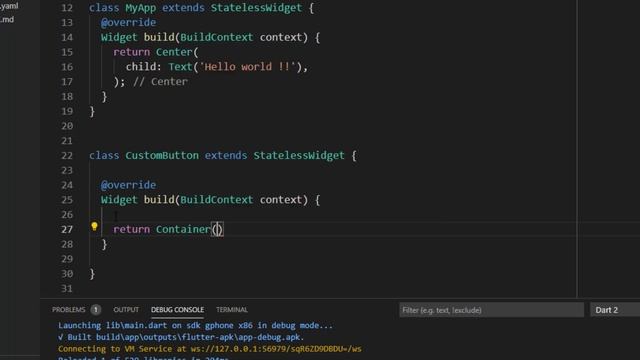Click the 'Launching lib\main.dart' console line
Screen dimensions: 640x360
(x=195, y=325)
